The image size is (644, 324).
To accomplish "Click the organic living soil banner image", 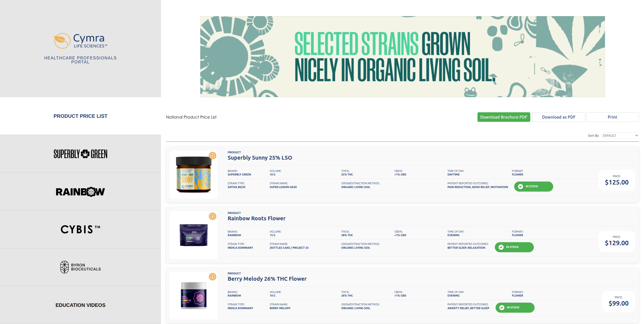I will (403, 57).
